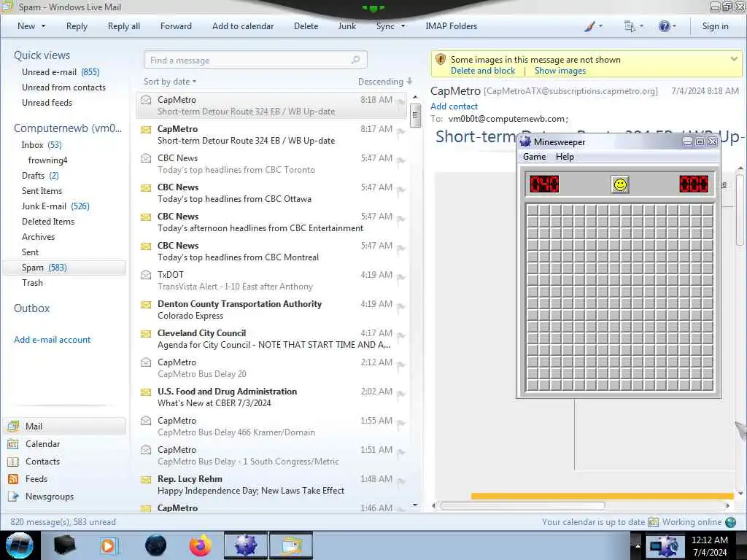
Task: Click message list scroll down arrow
Action: tap(415, 505)
